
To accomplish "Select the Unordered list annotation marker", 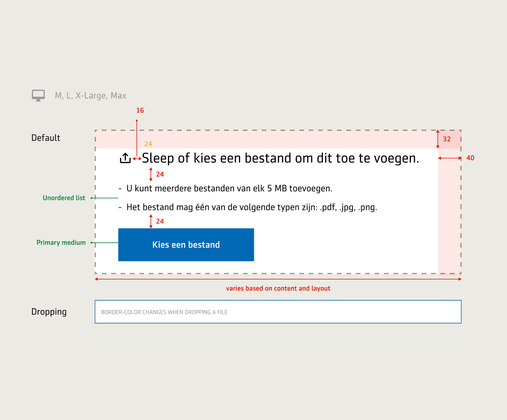I will pyautogui.click(x=64, y=198).
